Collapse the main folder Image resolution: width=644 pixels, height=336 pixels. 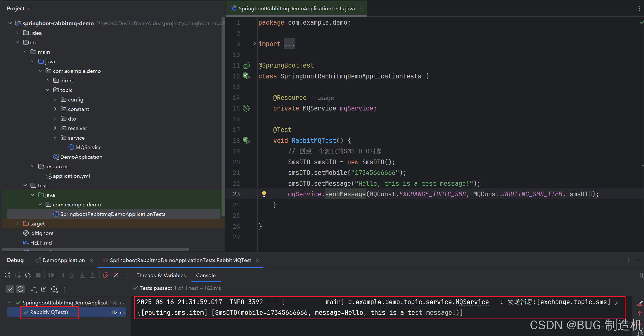tap(25, 52)
